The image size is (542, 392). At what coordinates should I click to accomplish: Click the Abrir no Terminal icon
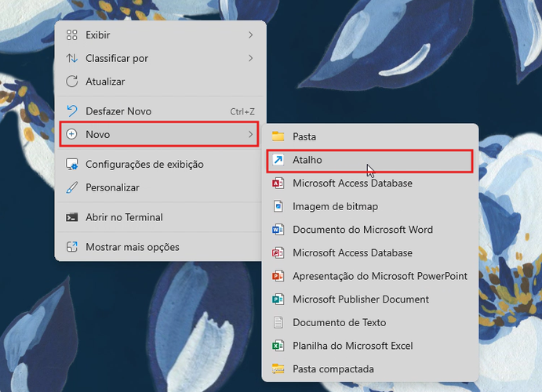(71, 217)
